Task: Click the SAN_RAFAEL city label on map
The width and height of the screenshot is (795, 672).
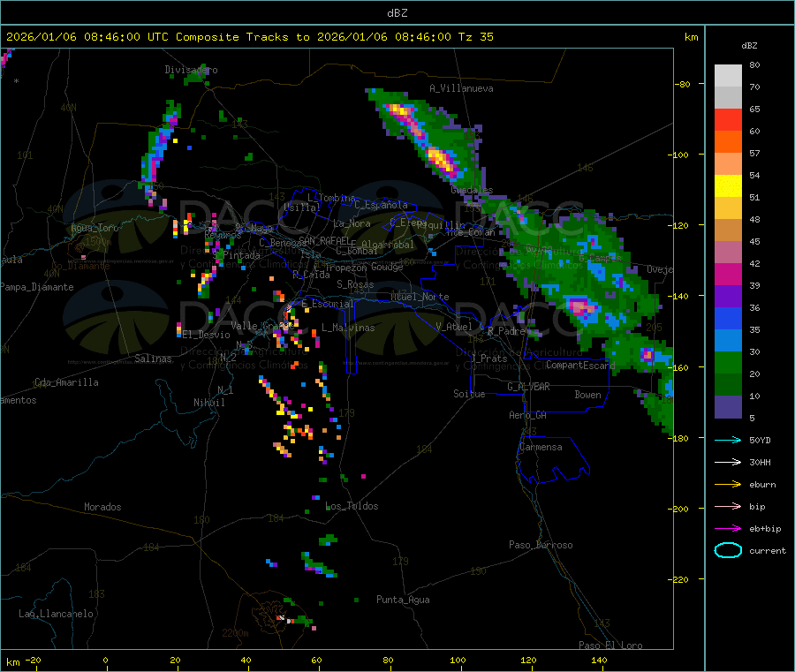Action: point(324,240)
